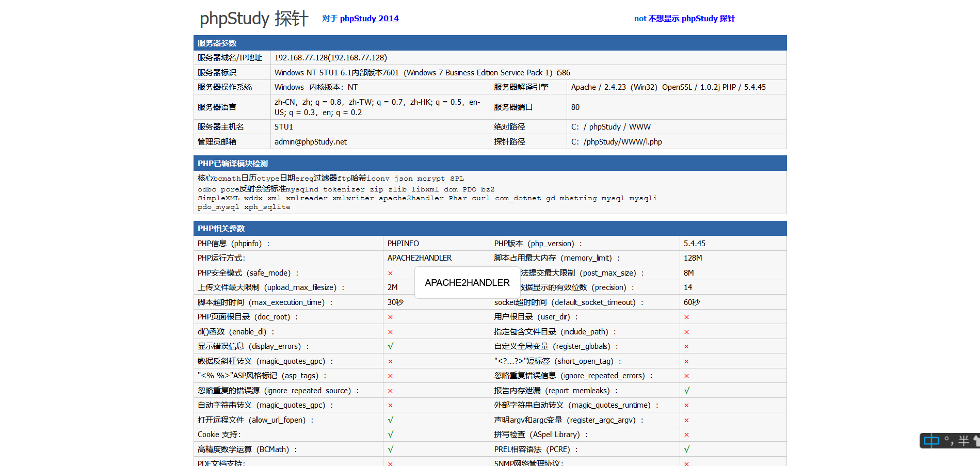Click the mcrypt module name in module list

[x=430, y=178]
